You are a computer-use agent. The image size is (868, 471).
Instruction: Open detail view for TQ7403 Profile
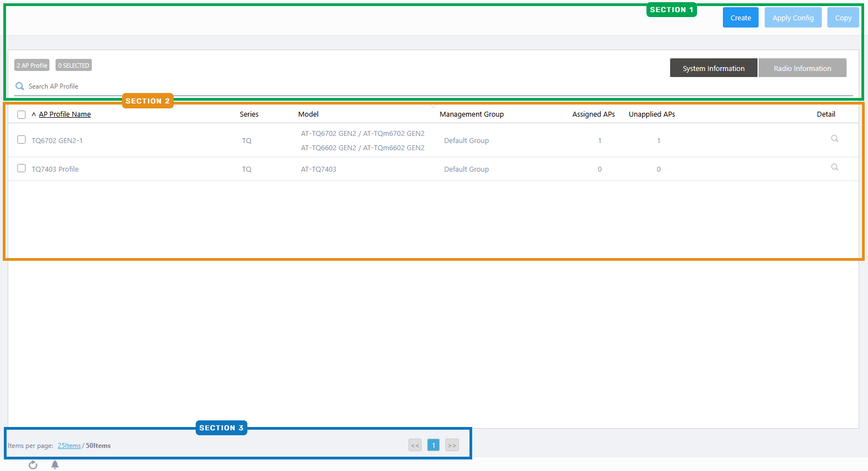[834, 167]
